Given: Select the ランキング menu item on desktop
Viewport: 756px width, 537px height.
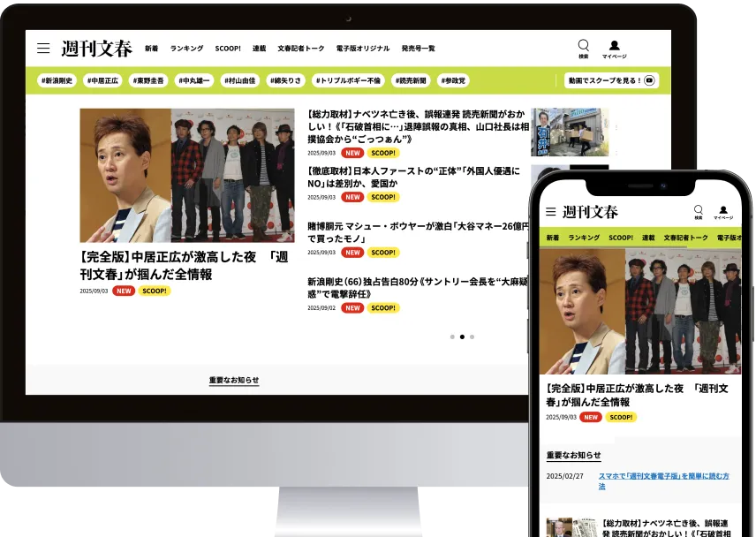Looking at the screenshot, I should tap(186, 49).
